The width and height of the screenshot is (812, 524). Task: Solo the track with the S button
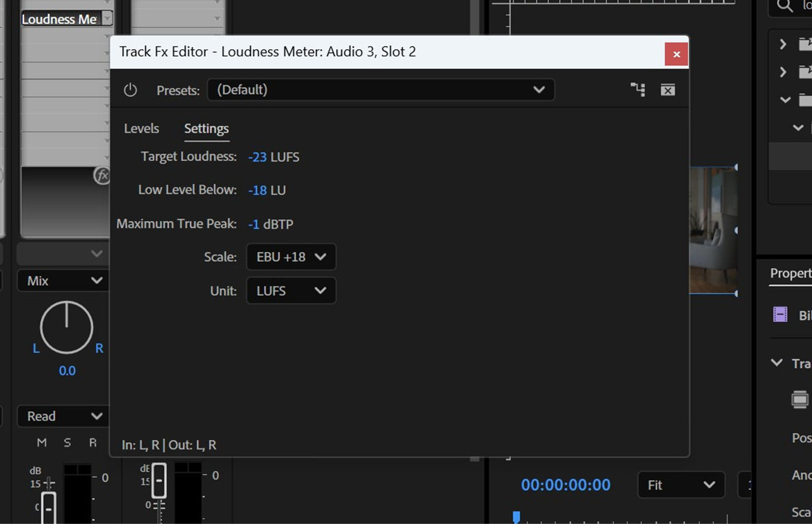[x=67, y=442]
